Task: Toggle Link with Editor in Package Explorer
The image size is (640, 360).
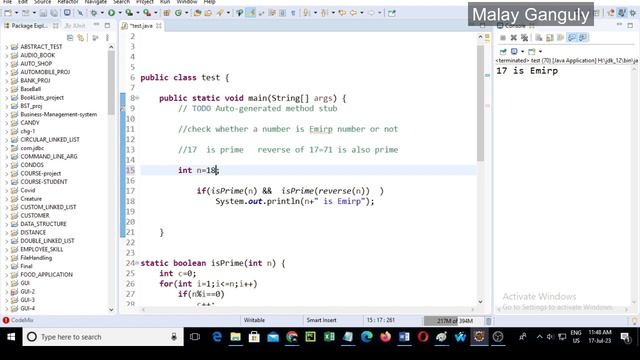Action: 80,38
